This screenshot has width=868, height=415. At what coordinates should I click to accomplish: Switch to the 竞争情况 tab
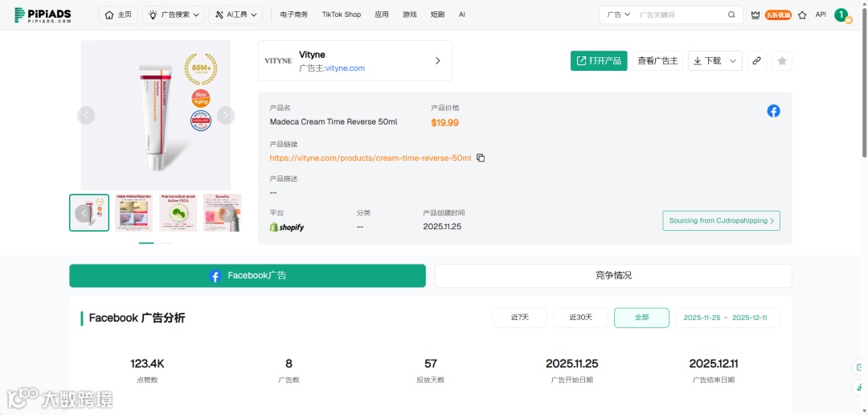tap(613, 276)
